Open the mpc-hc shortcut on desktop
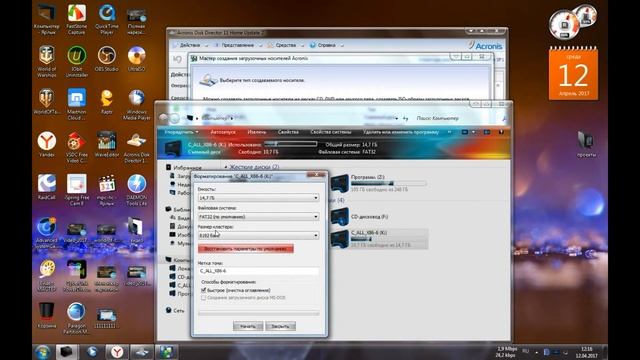 pyautogui.click(x=107, y=189)
